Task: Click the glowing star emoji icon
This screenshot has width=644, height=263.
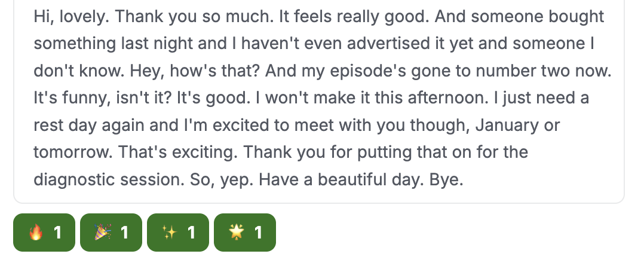Action: 236,233
